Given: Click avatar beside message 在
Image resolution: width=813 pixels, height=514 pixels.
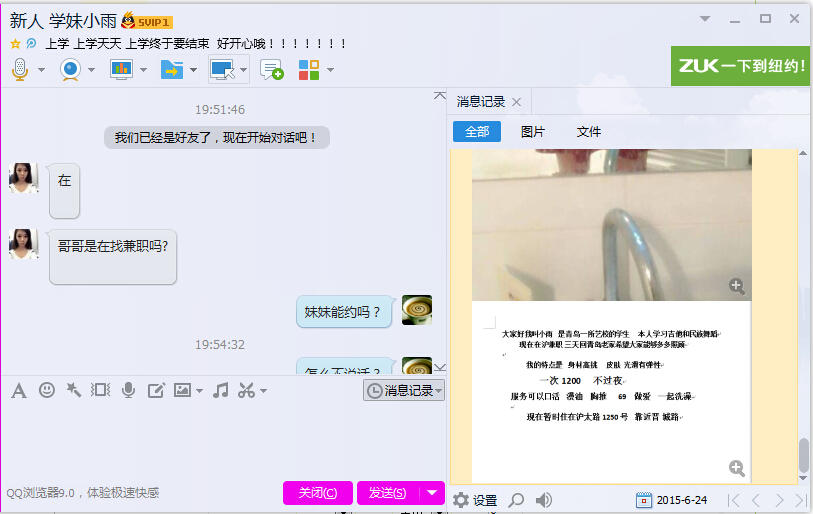Looking at the screenshot, I should [x=23, y=178].
